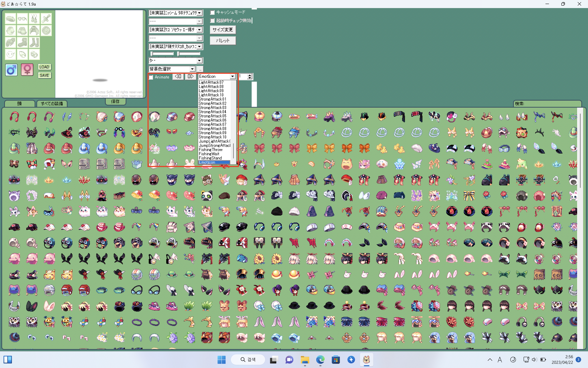Choose the male gender icon
588x368 pixels.
11,70
